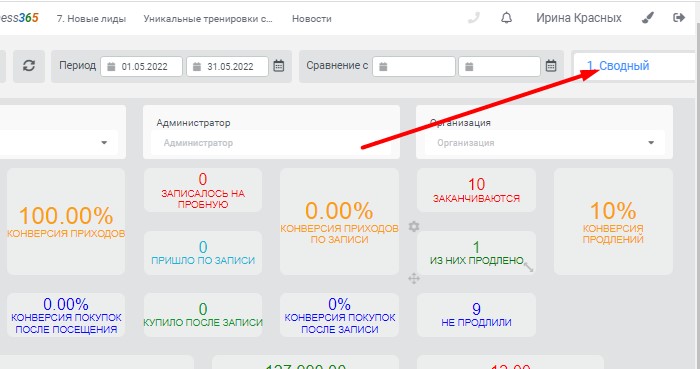
Task: Open calendar icon after period end date
Action: coord(279,66)
